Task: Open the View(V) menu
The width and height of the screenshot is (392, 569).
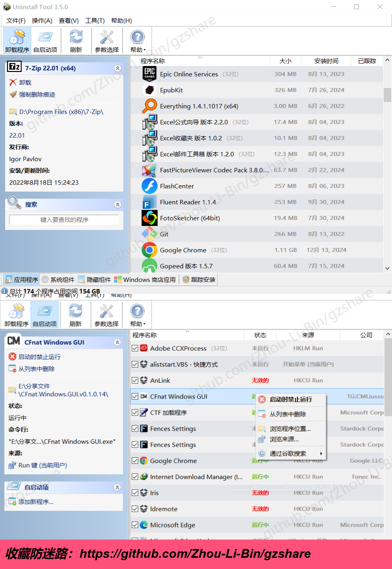Action: pyautogui.click(x=69, y=21)
